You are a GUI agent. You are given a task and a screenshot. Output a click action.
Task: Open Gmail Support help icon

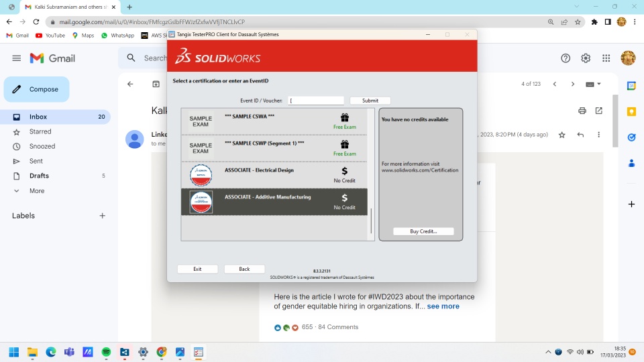click(566, 58)
